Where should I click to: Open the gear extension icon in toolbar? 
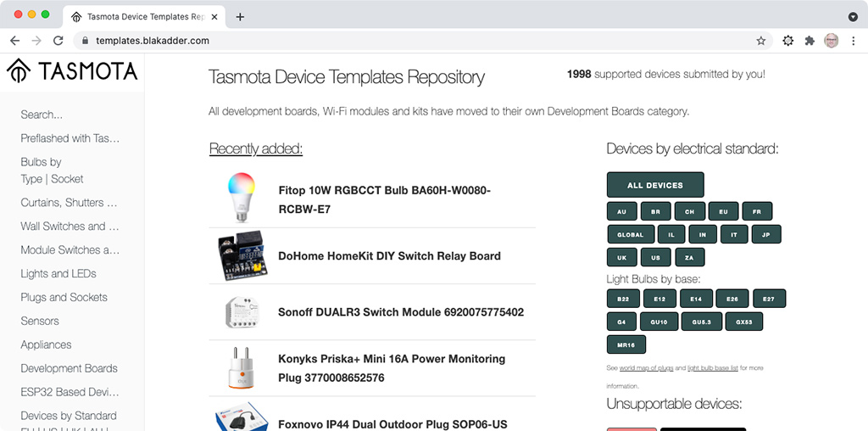click(x=787, y=41)
